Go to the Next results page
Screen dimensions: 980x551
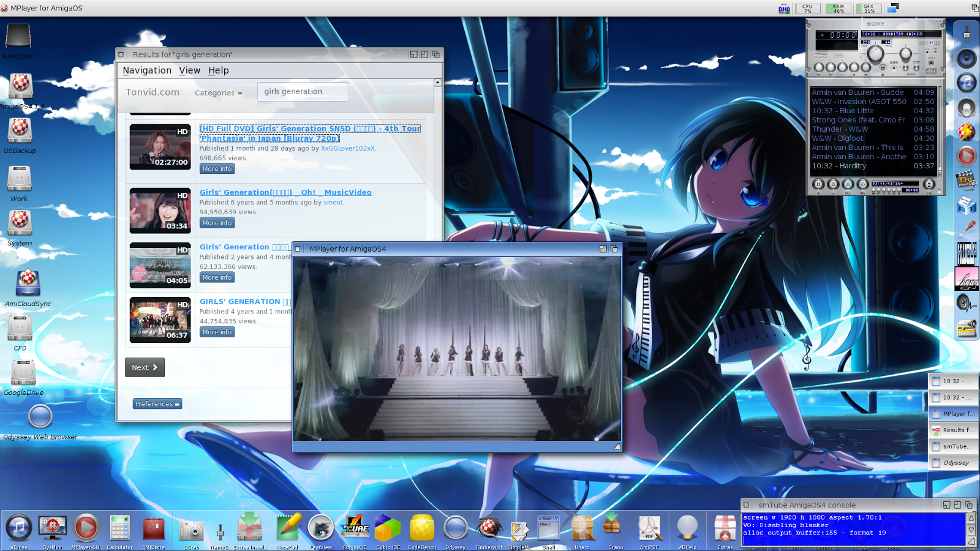pyautogui.click(x=145, y=367)
